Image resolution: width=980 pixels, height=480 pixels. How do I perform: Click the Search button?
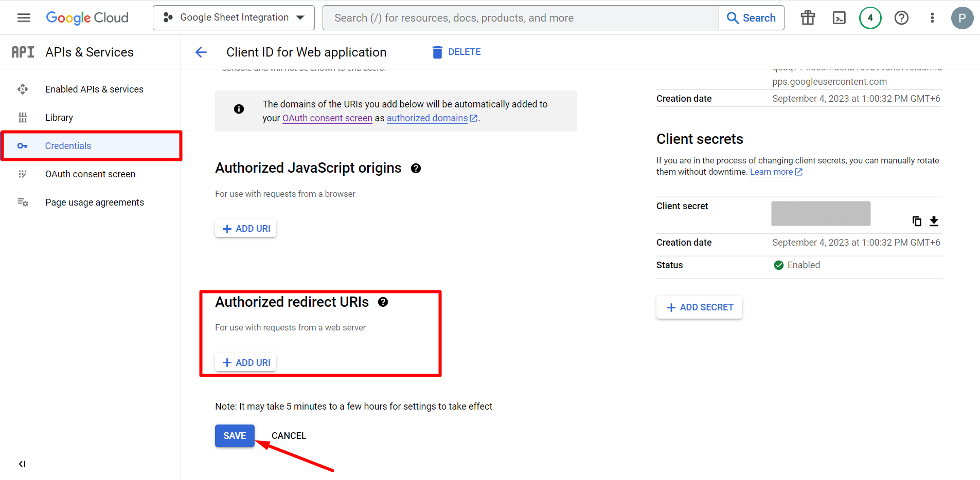pyautogui.click(x=752, y=18)
